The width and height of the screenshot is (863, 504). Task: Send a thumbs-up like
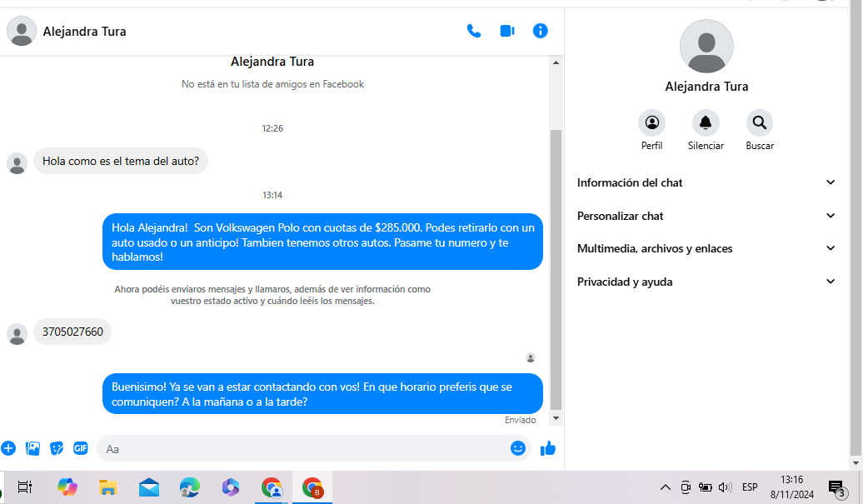pos(547,449)
